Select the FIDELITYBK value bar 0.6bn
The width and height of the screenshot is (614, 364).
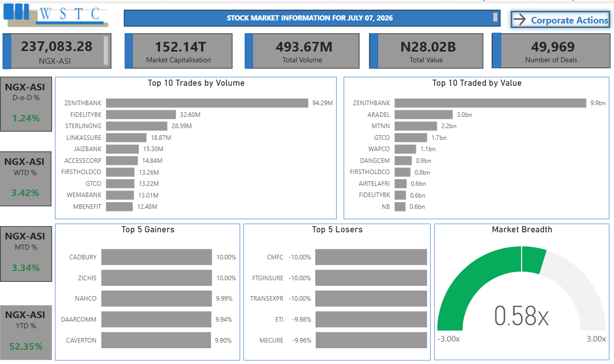click(x=400, y=195)
